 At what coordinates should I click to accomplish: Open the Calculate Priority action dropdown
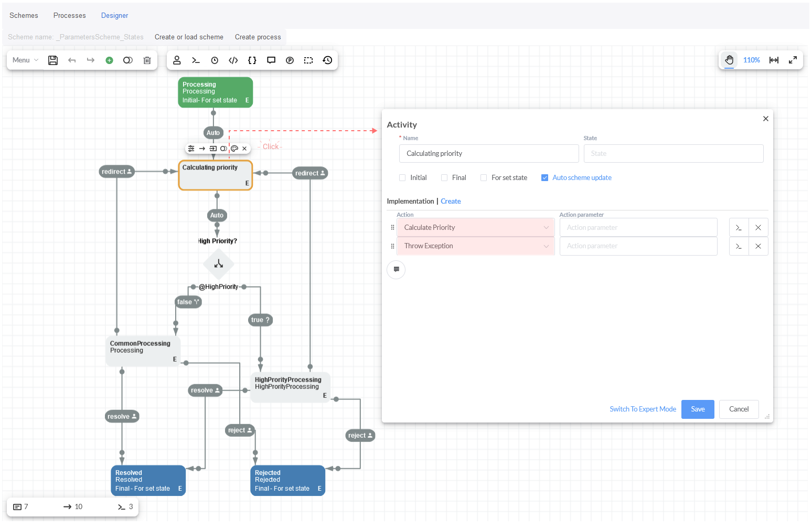(x=476, y=228)
